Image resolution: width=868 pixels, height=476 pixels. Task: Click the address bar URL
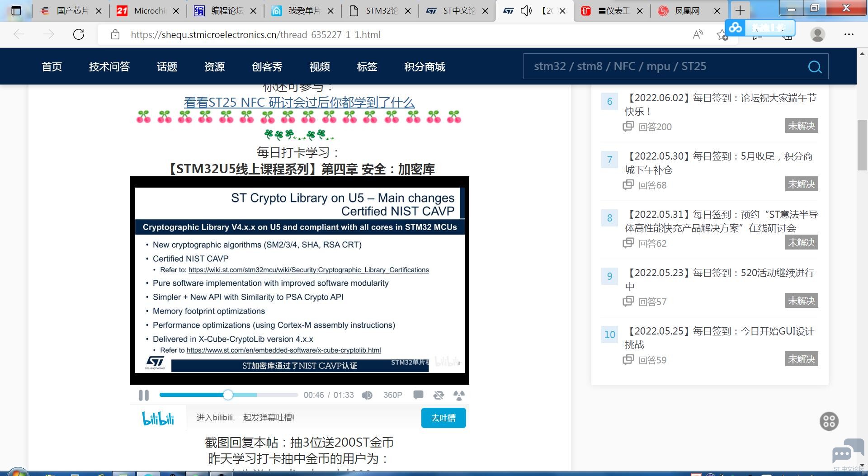tap(256, 35)
